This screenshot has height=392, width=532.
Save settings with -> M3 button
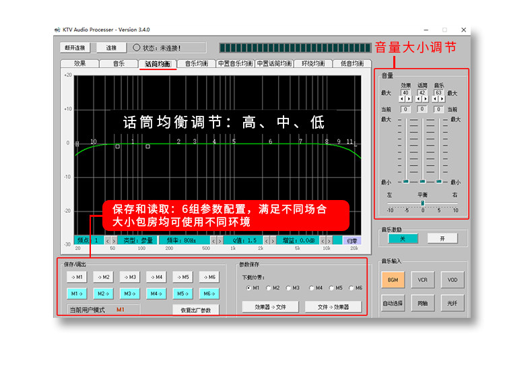[x=129, y=277]
